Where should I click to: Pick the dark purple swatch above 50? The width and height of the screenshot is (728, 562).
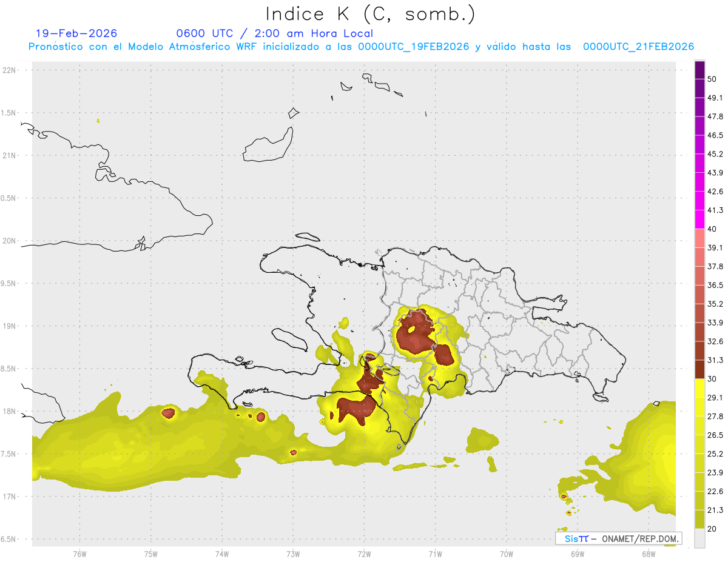coord(699,70)
